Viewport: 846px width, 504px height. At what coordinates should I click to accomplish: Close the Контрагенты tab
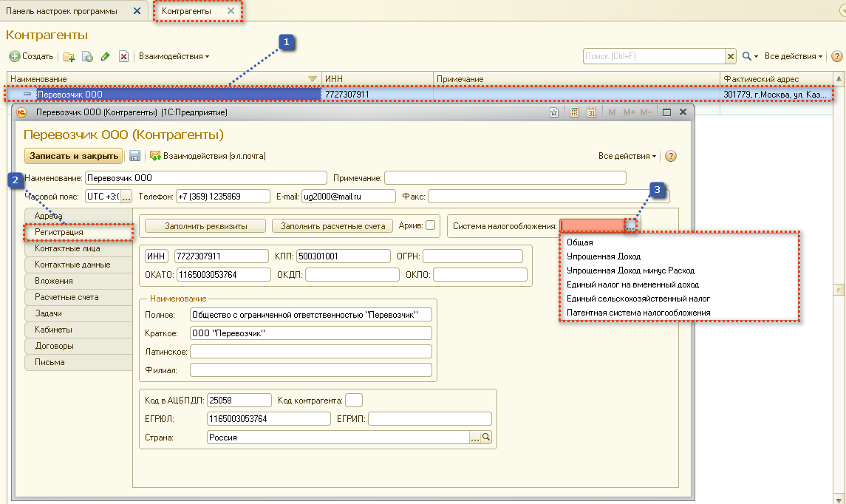(231, 11)
